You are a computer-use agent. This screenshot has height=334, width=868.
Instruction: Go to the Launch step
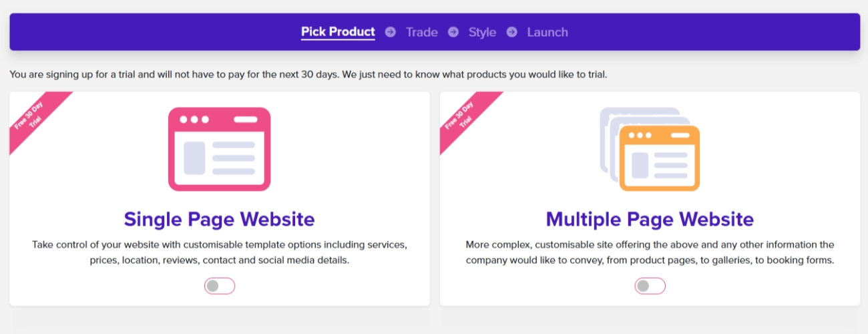click(x=548, y=32)
